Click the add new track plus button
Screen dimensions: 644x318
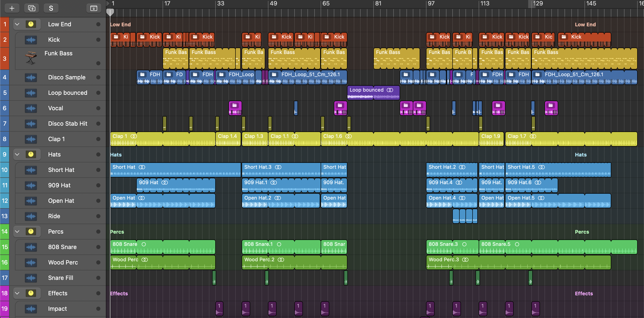click(12, 8)
